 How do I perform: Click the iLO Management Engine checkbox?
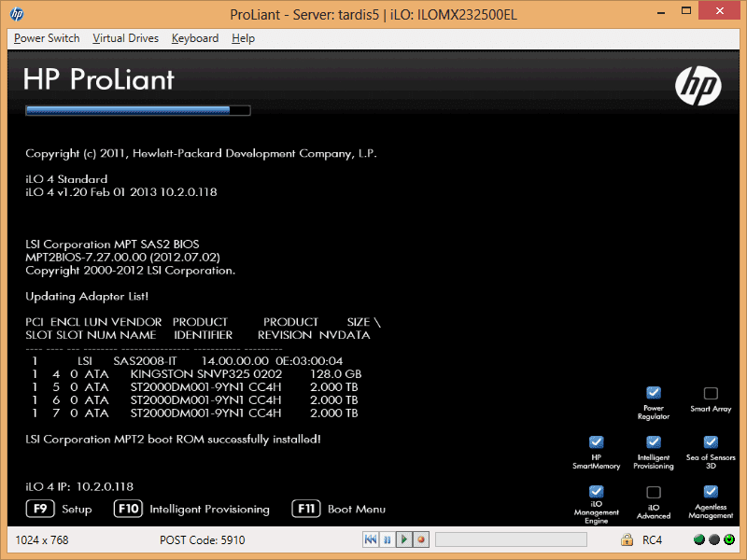(x=597, y=491)
